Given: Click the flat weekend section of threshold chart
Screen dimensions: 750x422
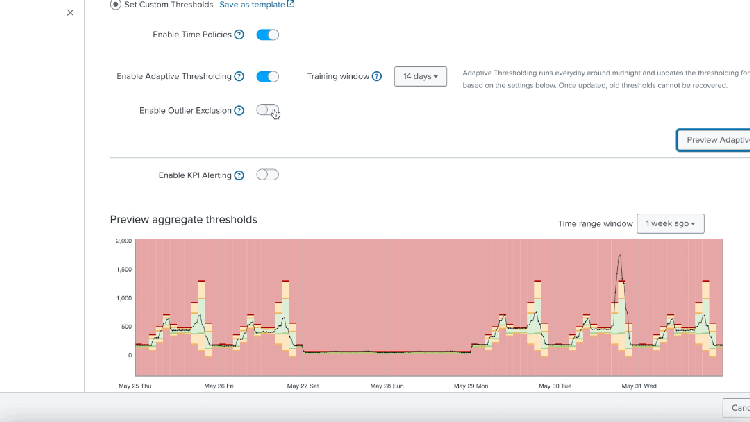Looking at the screenshot, I should point(385,351).
